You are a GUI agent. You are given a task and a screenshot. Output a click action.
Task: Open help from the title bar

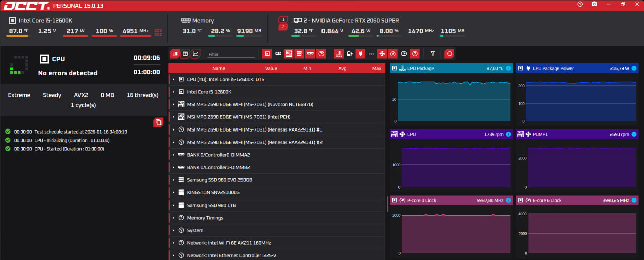[580, 4]
